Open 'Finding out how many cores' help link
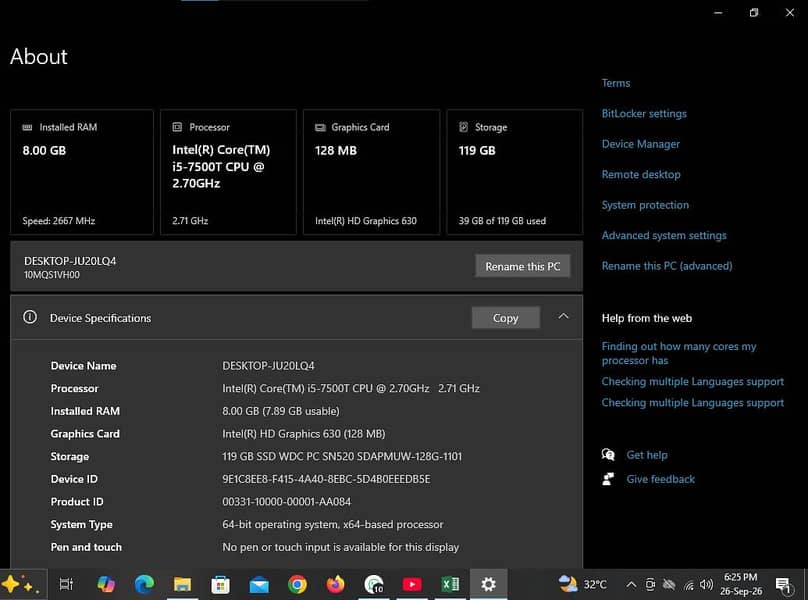Image resolution: width=808 pixels, height=600 pixels. point(679,353)
